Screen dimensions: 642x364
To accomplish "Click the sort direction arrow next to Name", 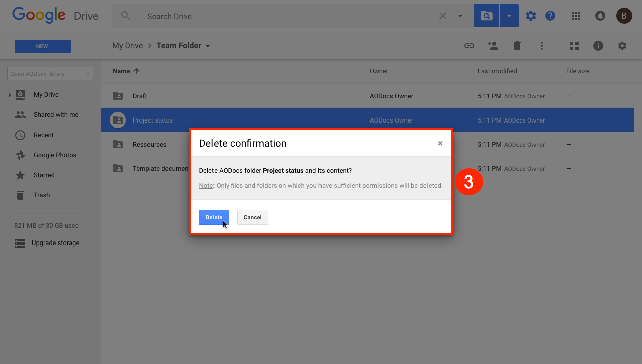I will [x=136, y=71].
